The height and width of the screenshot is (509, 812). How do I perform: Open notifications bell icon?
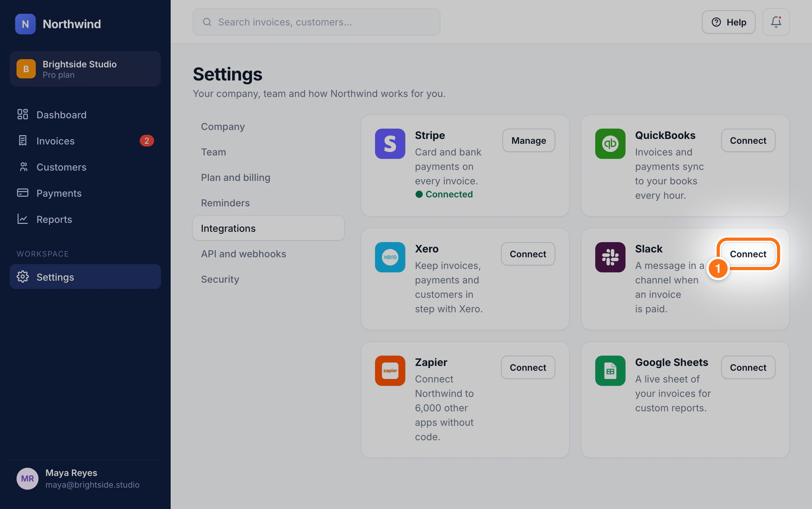pyautogui.click(x=776, y=22)
